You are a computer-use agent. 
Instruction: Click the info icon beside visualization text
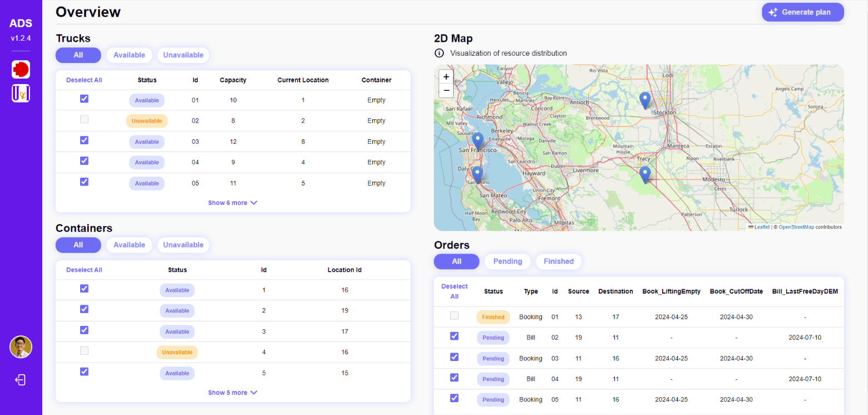pos(439,53)
